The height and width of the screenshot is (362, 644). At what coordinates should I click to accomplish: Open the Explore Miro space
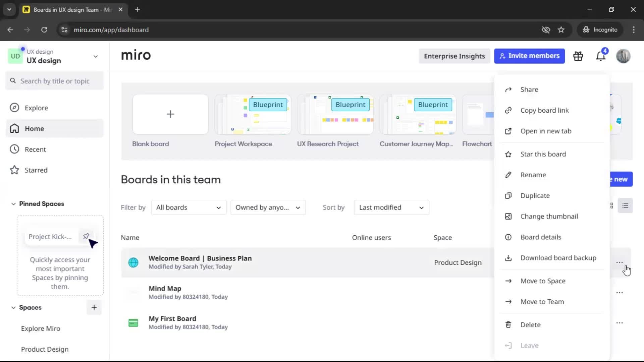pos(41,328)
